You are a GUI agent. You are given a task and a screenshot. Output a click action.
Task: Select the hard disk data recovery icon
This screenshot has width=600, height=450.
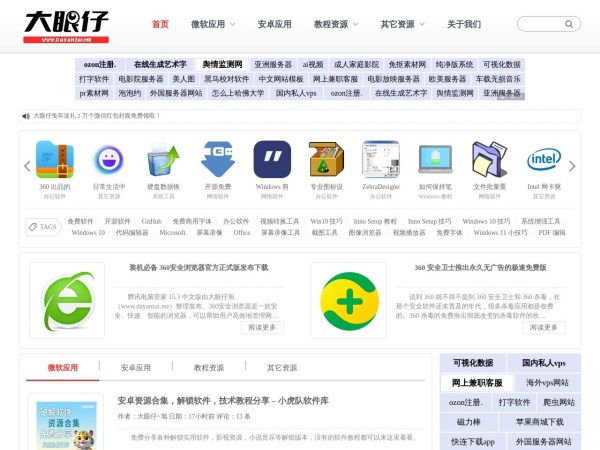tap(163, 160)
